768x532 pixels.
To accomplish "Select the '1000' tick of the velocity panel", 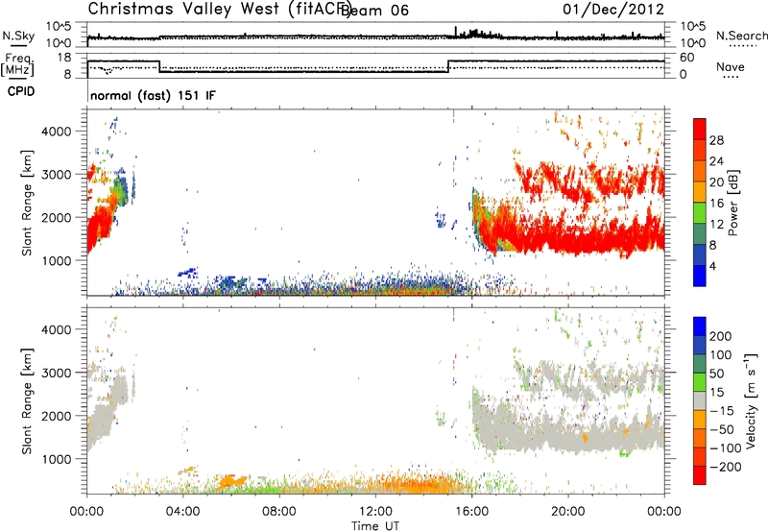I will tap(57, 459).
